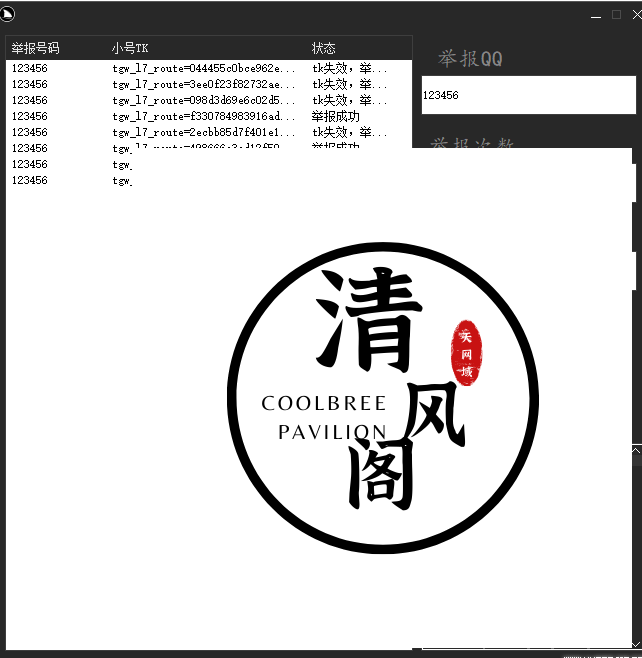
Task: Focus the 举报QQ input field containing 123456
Action: pyautogui.click(x=529, y=95)
